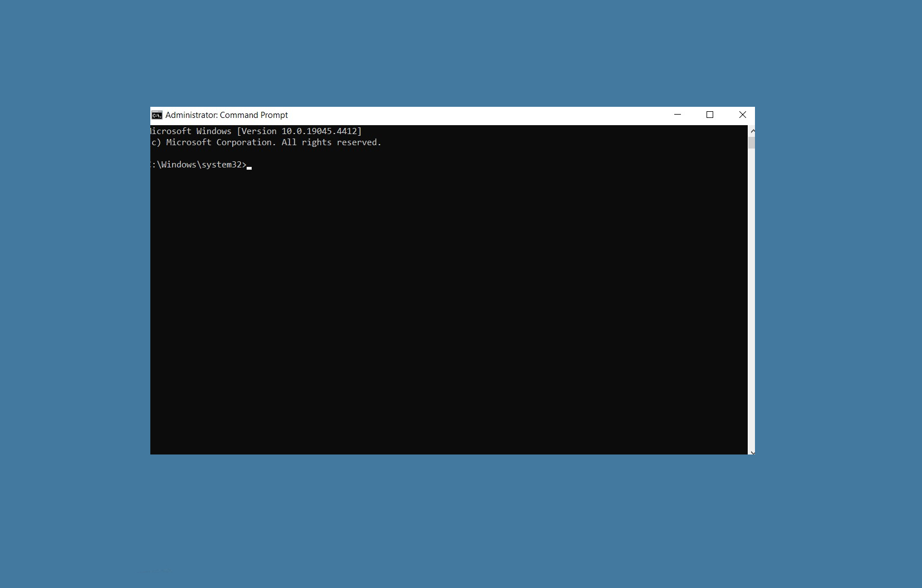922x588 pixels.
Task: Click the vertical scrollbar thumb
Action: click(x=752, y=143)
